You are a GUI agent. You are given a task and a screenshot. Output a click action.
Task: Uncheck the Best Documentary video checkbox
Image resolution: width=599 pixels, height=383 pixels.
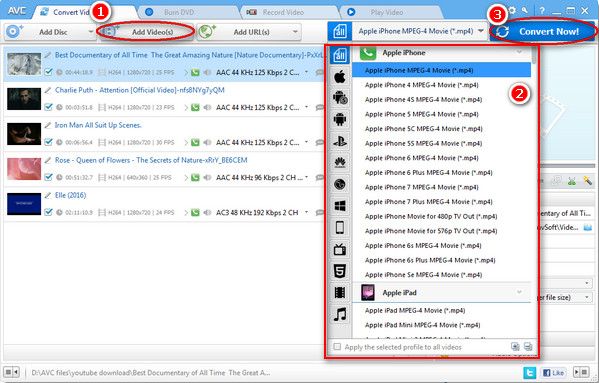pos(48,72)
